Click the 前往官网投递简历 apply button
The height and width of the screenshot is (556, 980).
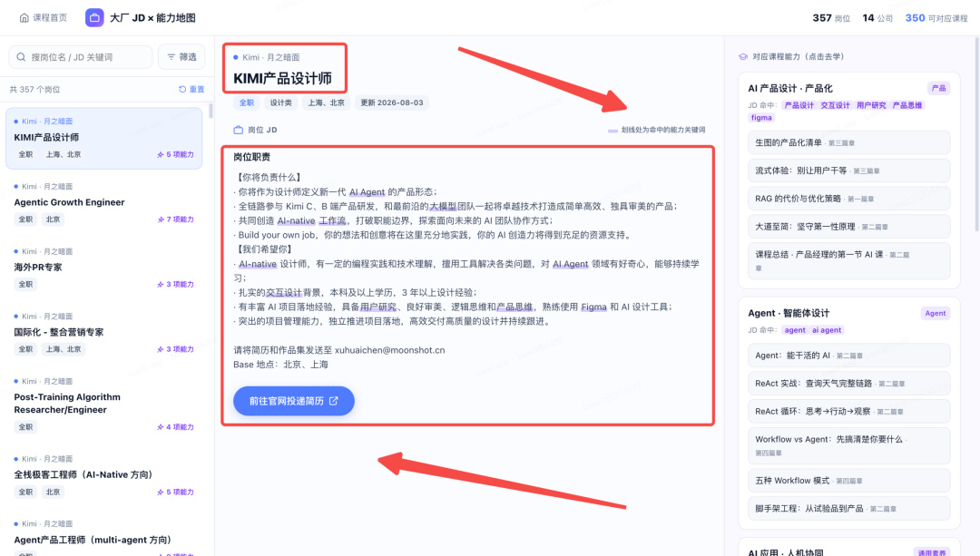pyautogui.click(x=294, y=401)
